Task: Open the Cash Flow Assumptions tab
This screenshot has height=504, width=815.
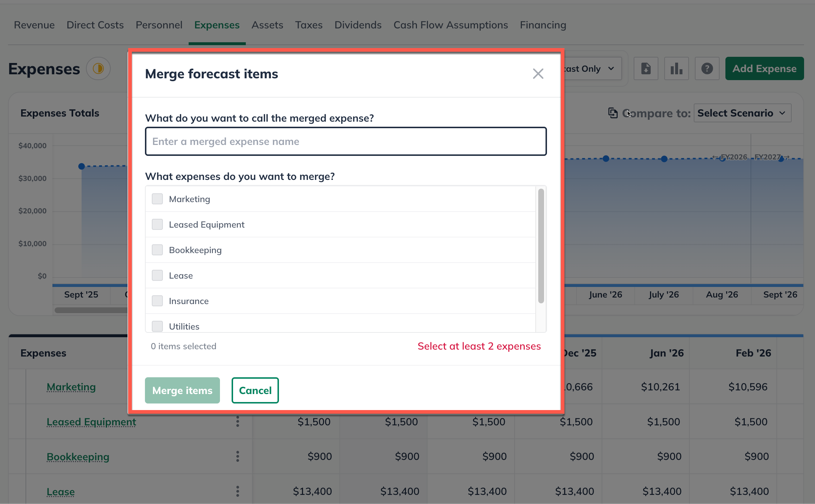Action: coord(450,25)
